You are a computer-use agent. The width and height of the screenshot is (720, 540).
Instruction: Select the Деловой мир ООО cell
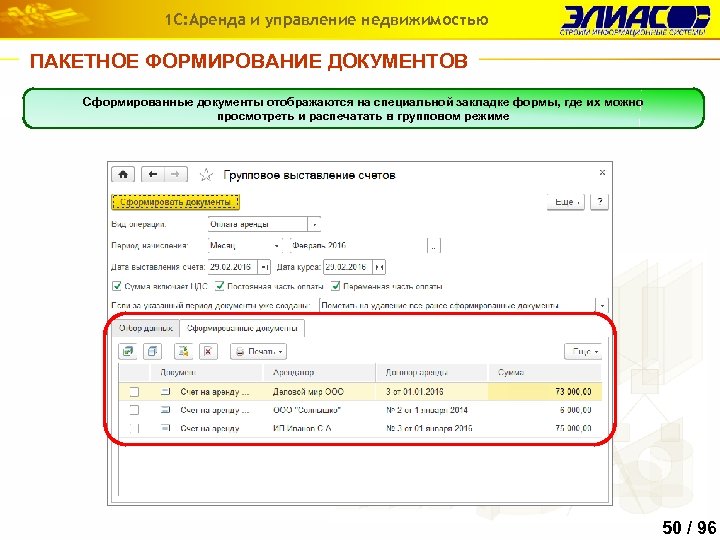tap(319, 392)
